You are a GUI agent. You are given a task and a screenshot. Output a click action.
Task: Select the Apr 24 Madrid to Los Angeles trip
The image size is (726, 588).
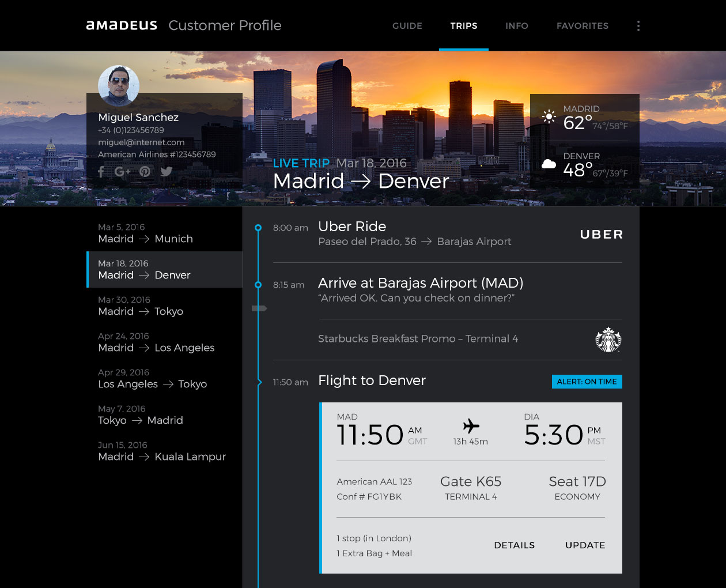point(164,342)
